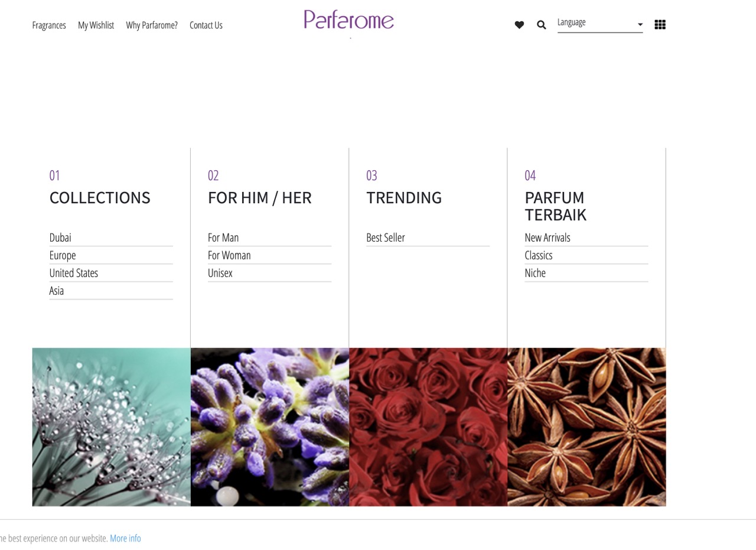Select Contact Us in navigation
This screenshot has width=756, height=550.
(206, 25)
